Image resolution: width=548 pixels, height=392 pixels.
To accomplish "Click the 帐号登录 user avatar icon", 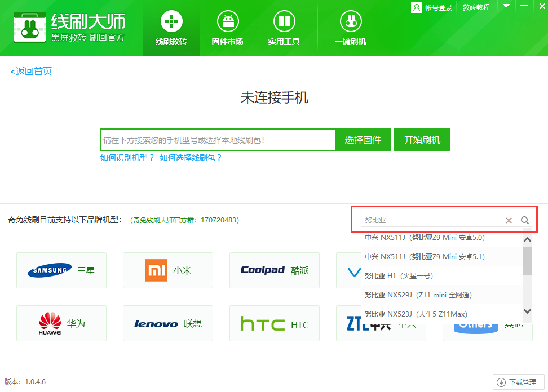I will [x=416, y=7].
